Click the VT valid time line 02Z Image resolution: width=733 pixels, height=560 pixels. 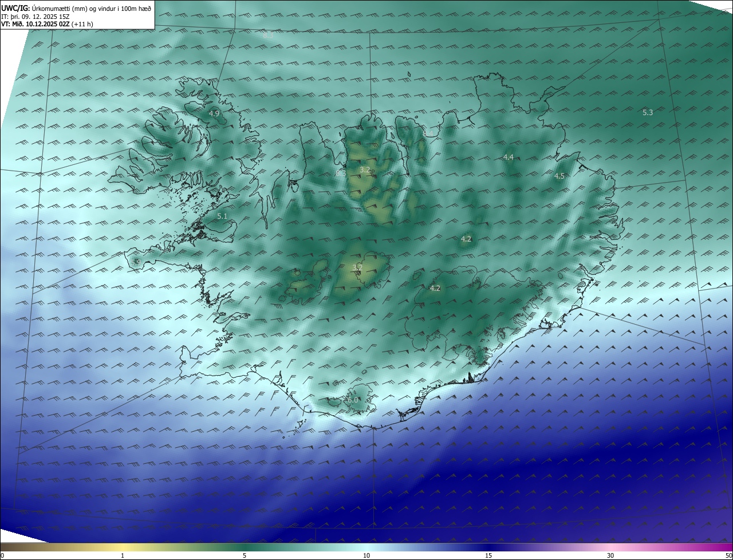coord(48,24)
